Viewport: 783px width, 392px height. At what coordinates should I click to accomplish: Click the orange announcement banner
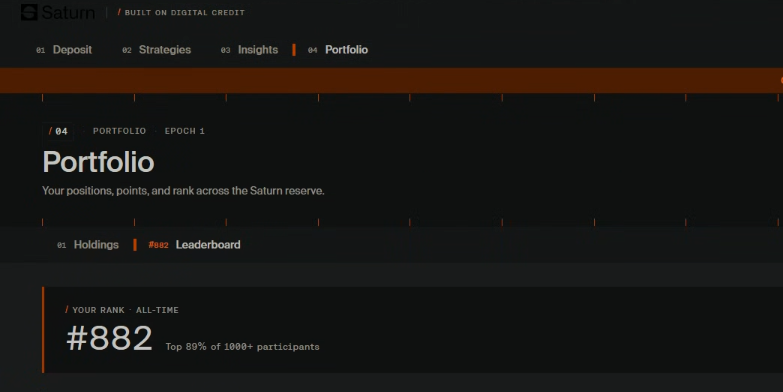[392, 80]
